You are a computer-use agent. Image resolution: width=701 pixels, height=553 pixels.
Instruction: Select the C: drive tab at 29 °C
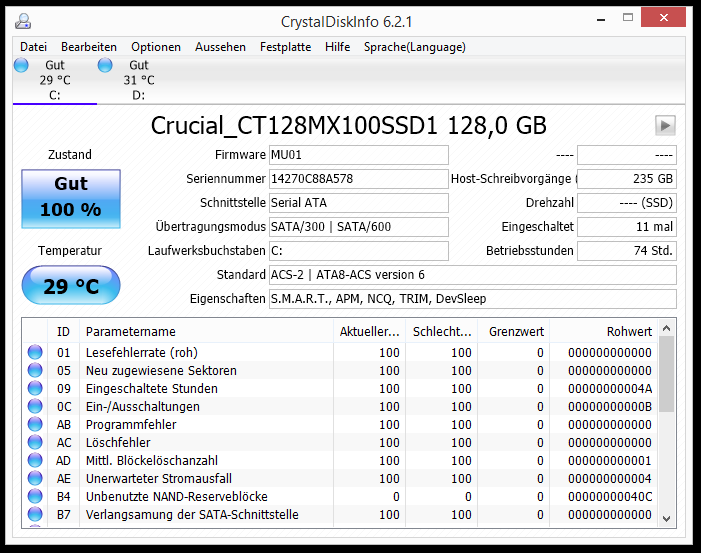pos(55,80)
